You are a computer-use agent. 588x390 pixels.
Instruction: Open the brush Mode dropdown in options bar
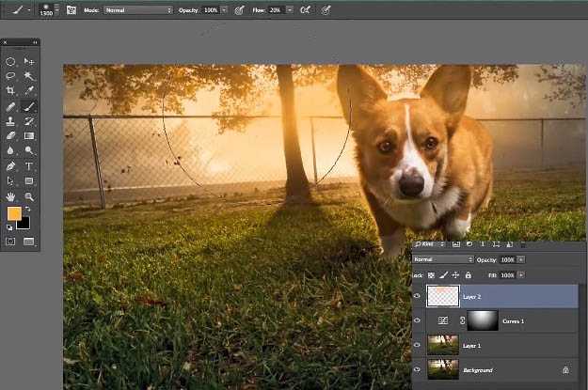137,9
